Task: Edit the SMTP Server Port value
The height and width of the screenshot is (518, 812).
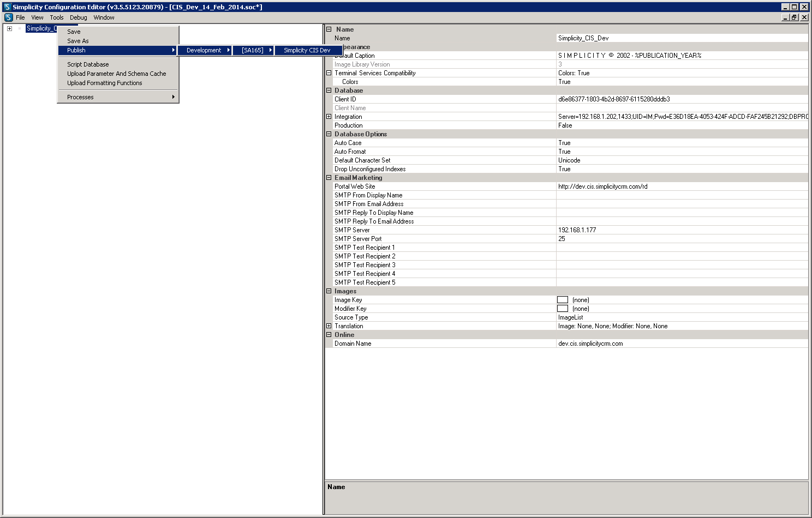Action: point(682,239)
